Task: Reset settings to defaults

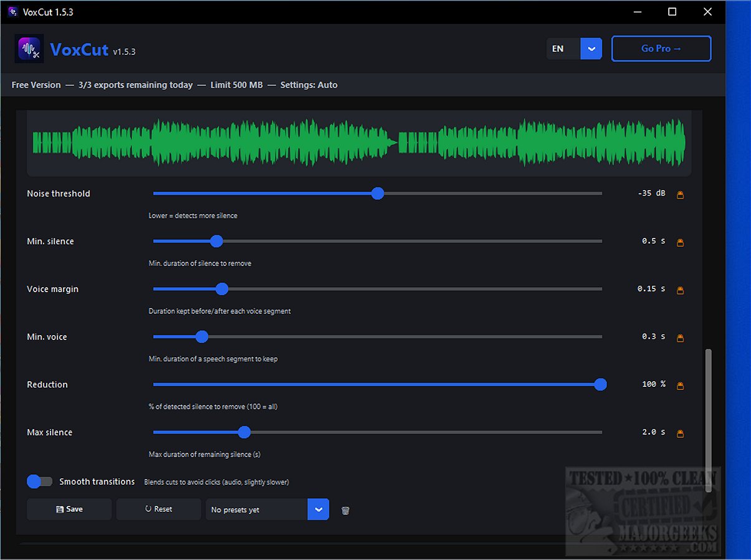Action: tap(158, 509)
